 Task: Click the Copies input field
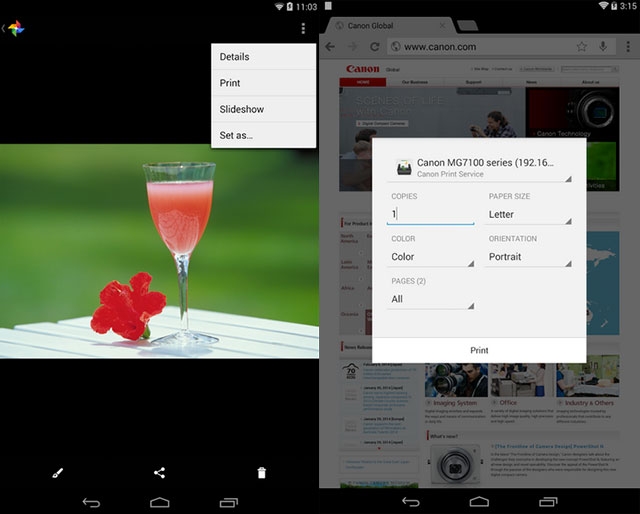click(x=430, y=214)
